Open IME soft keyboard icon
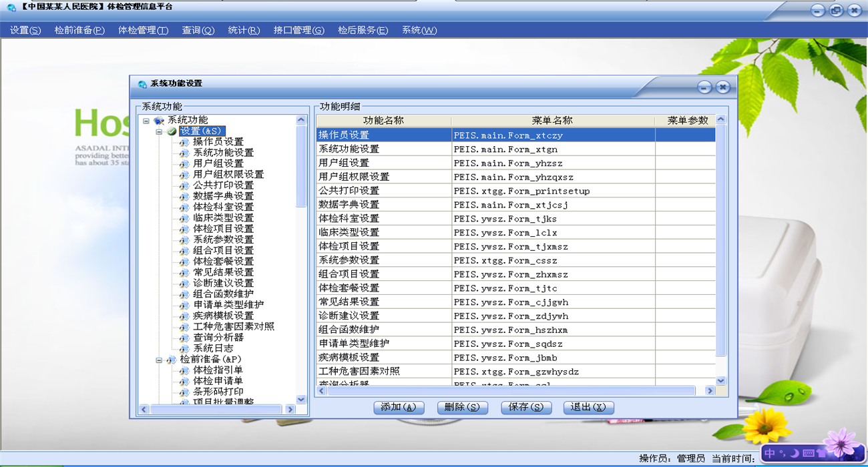 coord(809,454)
